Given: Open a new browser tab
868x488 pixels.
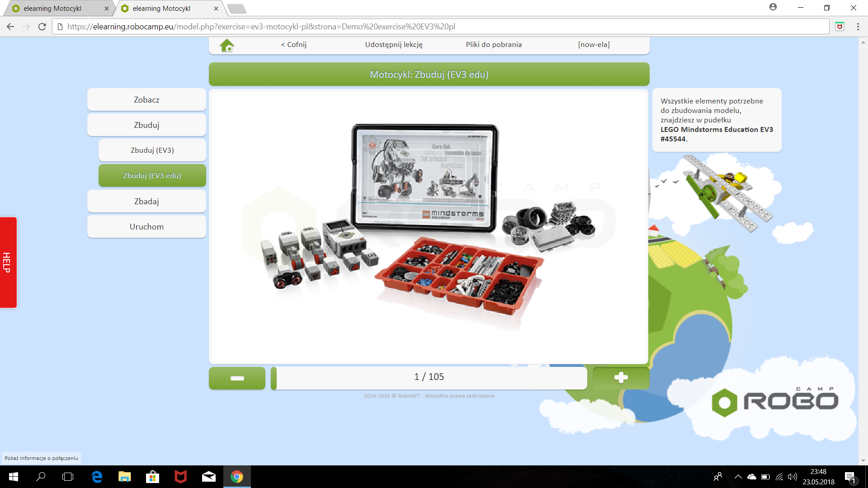Looking at the screenshot, I should (236, 9).
